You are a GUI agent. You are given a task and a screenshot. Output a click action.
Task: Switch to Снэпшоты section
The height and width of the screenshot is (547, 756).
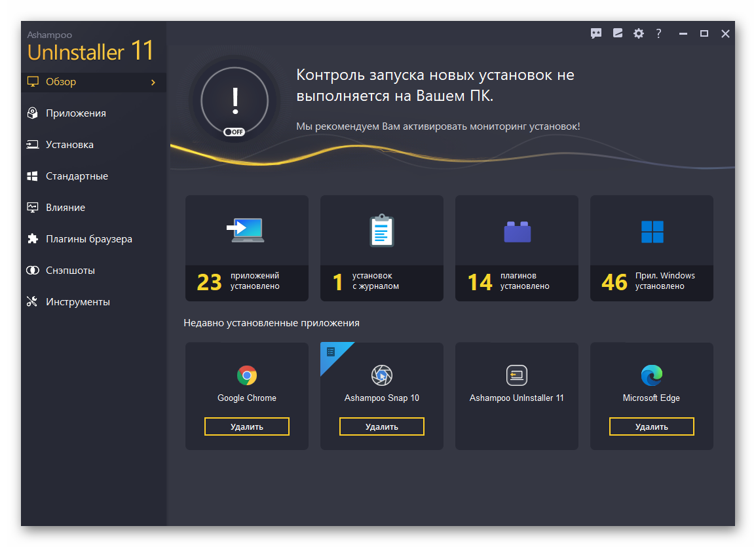pos(94,271)
